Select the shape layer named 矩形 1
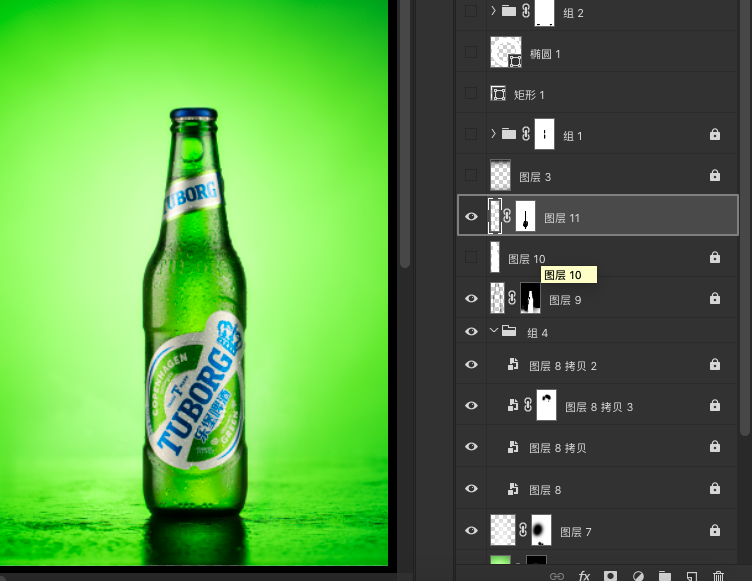 529,95
